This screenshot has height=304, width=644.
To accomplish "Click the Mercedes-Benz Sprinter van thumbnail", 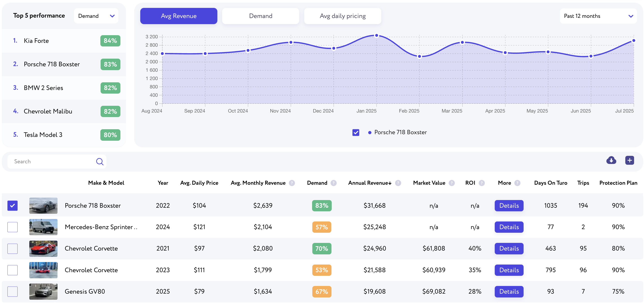I will coord(43,227).
